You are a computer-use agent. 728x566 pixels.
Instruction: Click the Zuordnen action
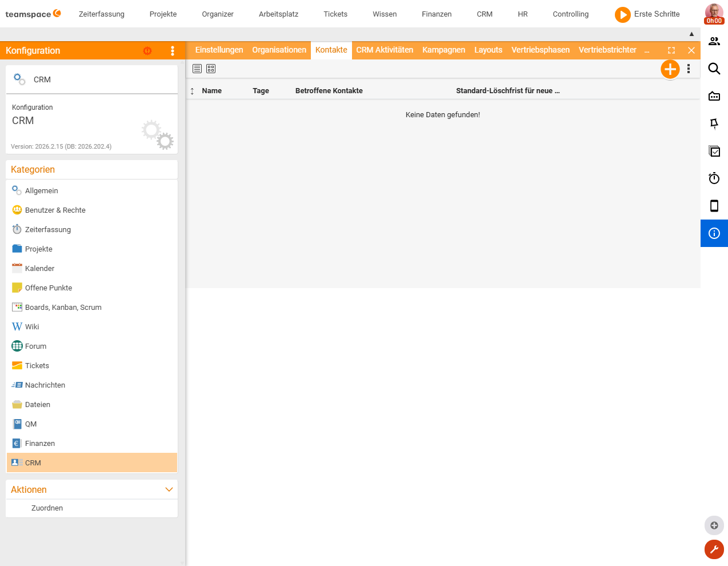click(x=47, y=508)
